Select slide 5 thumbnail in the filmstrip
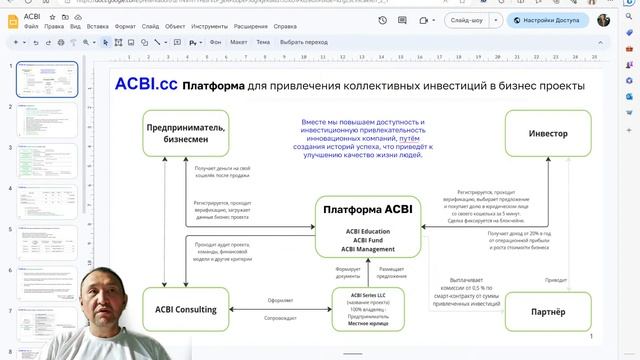 47,242
